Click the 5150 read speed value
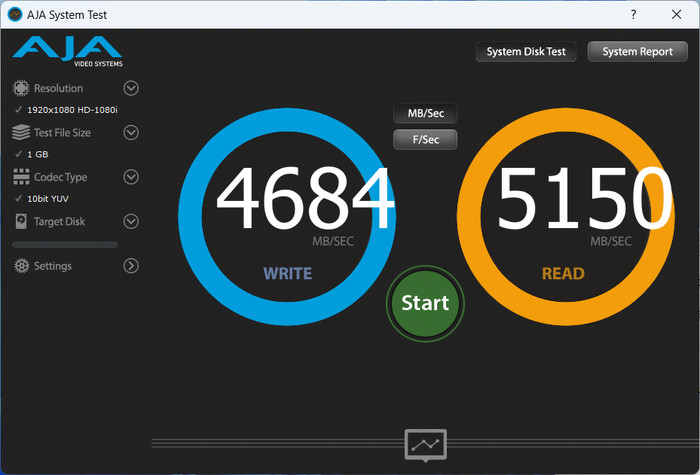The width and height of the screenshot is (700, 475). [x=585, y=198]
